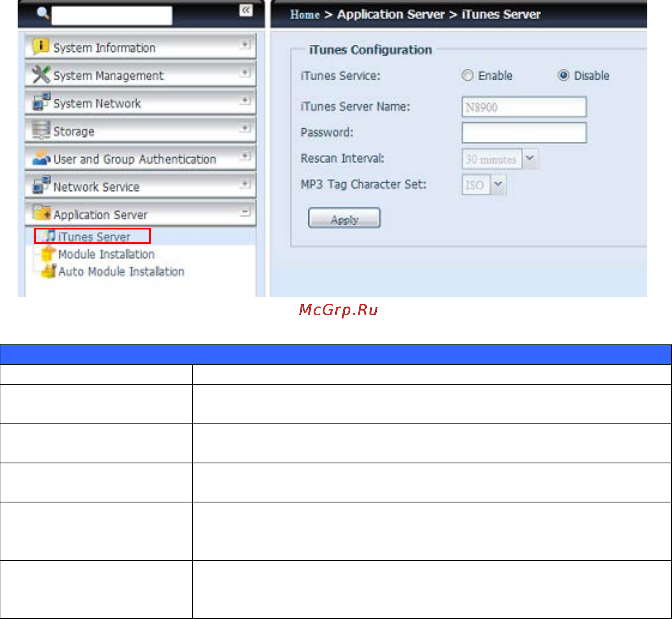Open the Rescan Interval dropdown
Screen dimensions: 672x619
coord(530,159)
